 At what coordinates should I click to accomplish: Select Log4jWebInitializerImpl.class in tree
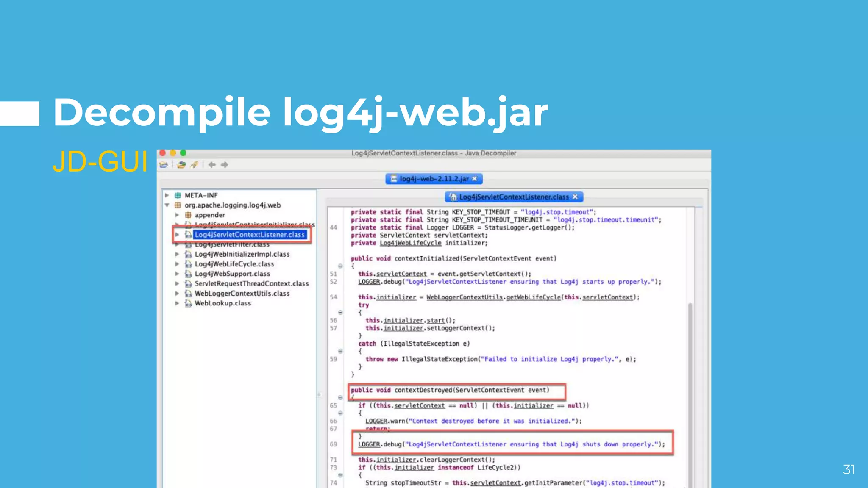click(242, 254)
